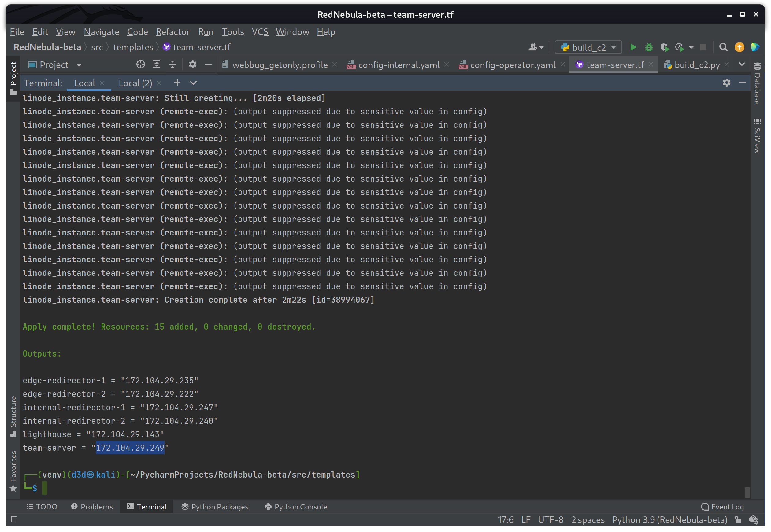Switch to the Problems tab
771x532 pixels.
click(91, 506)
